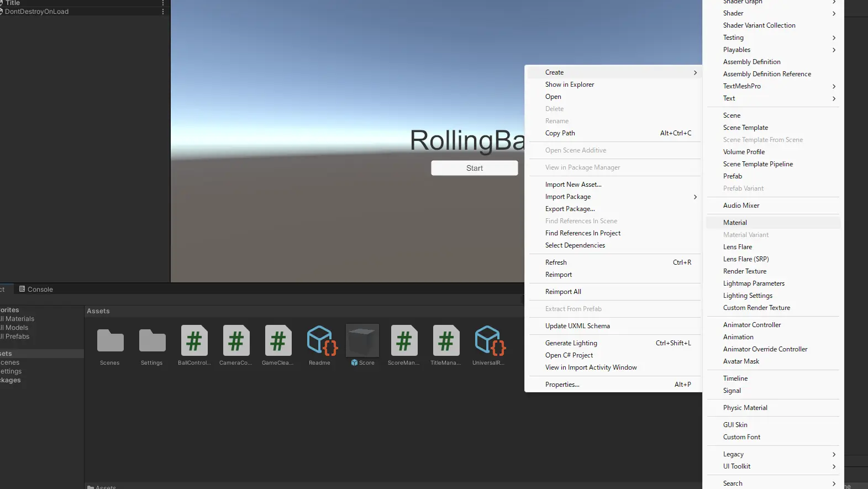Choose Animator Controller from Create menu

click(752, 325)
